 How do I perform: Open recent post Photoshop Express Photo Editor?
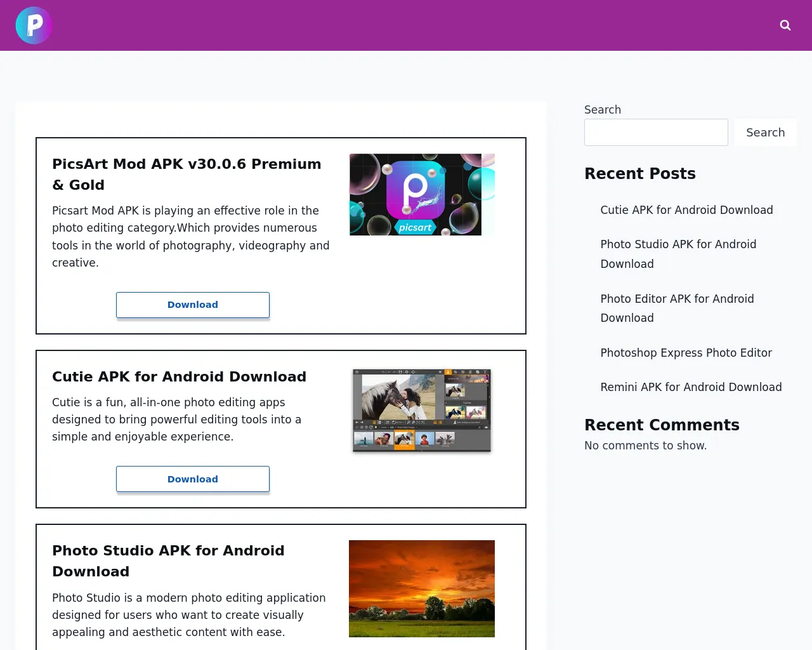point(686,353)
